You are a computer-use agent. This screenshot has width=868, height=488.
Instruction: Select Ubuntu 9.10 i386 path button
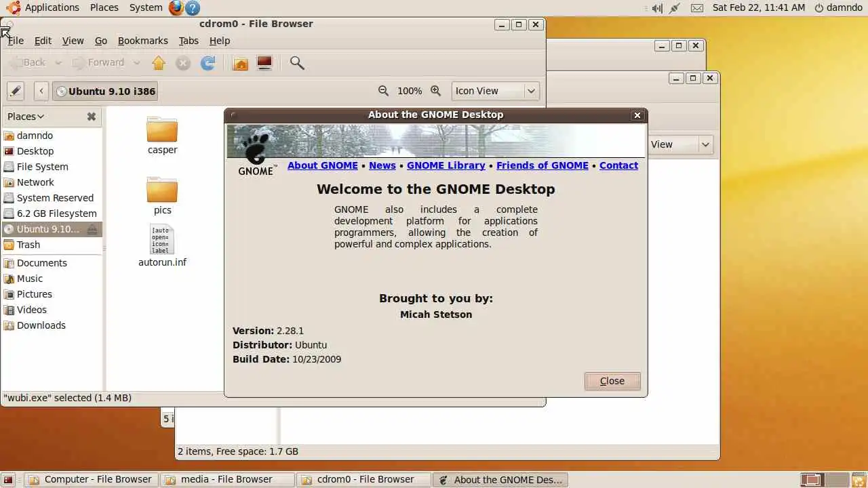coord(105,91)
